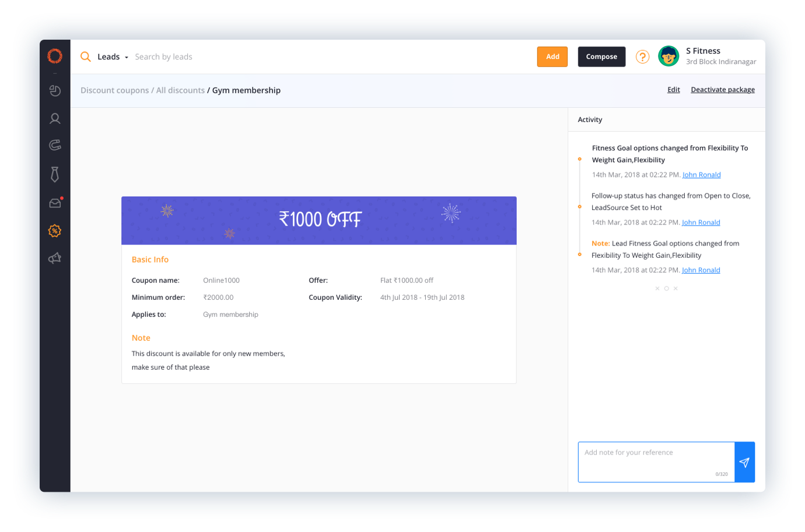Send the note with paper plane button
The height and width of the screenshot is (532, 805).
pos(744,462)
